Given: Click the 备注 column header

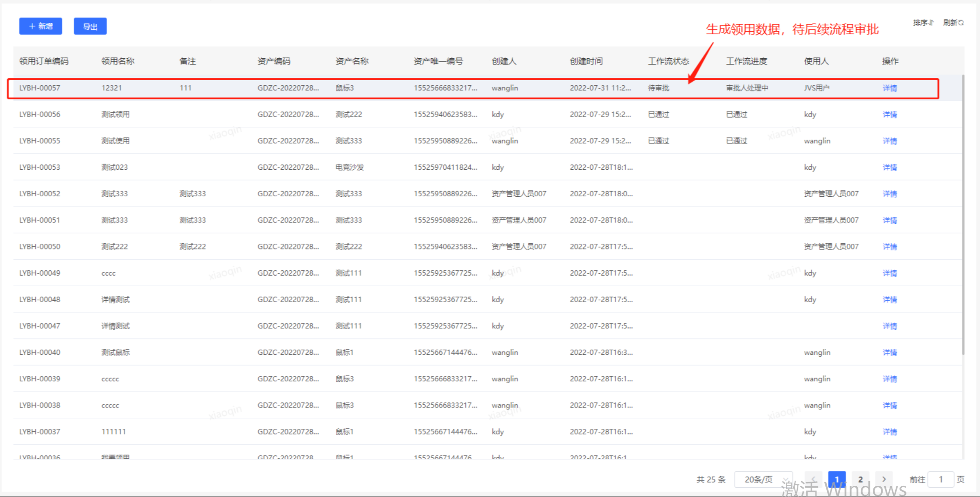Looking at the screenshot, I should pos(188,61).
